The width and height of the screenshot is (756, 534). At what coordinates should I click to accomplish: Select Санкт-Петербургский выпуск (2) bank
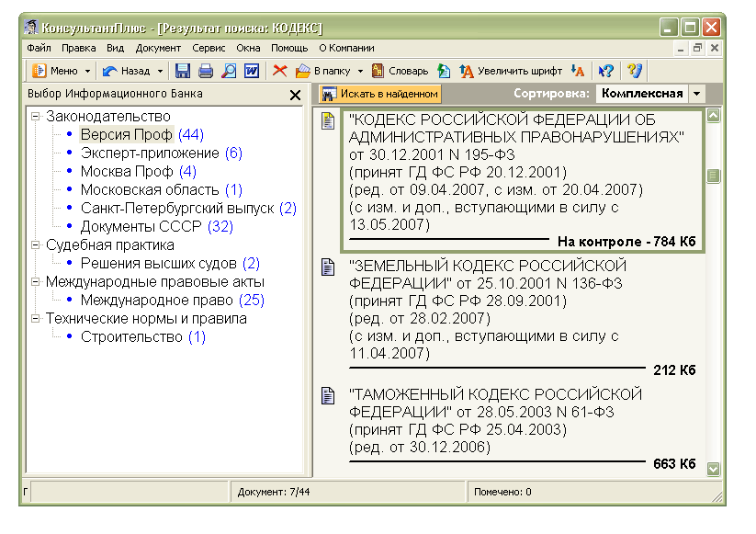click(188, 208)
